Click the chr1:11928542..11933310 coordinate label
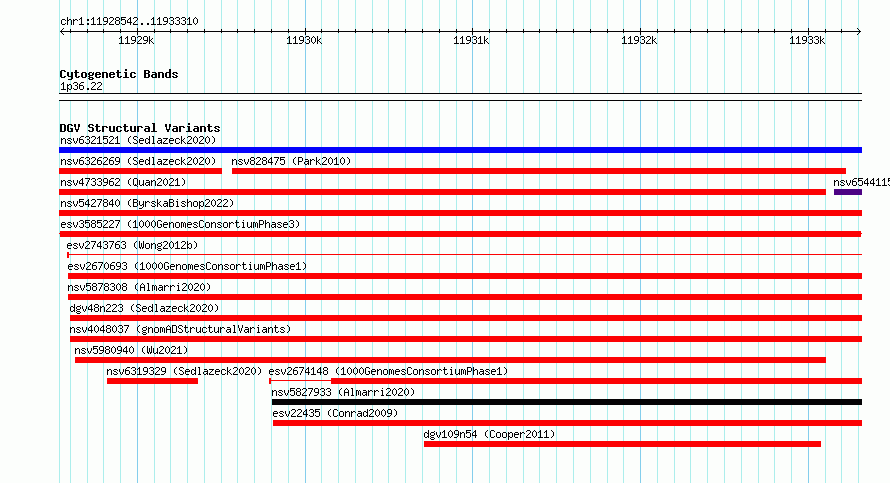This screenshot has height=483, width=890. [x=129, y=22]
